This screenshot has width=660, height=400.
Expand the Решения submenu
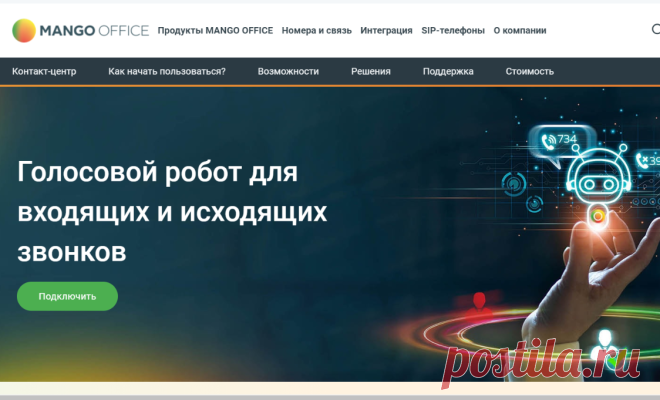point(371,71)
